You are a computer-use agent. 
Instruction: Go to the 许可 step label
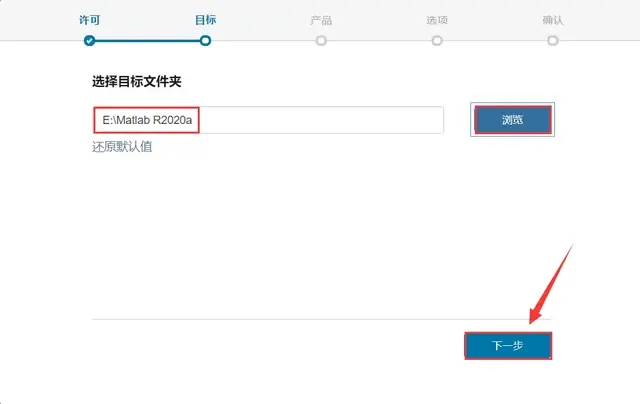(89, 20)
